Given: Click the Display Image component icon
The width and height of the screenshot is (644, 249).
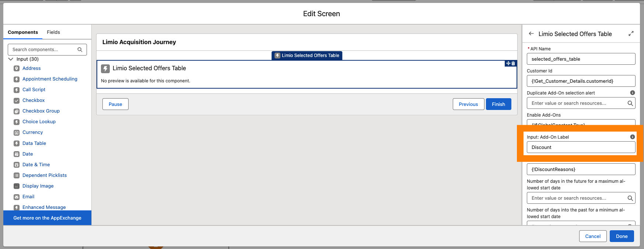Looking at the screenshot, I should tap(17, 186).
